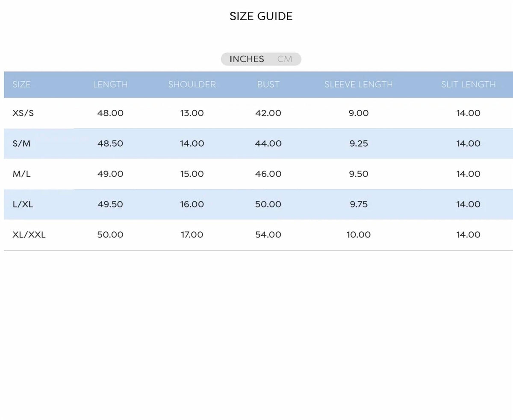Image resolution: width=513 pixels, height=420 pixels.
Task: Click the SLEEVE LENGTH column header
Action: [x=358, y=85]
